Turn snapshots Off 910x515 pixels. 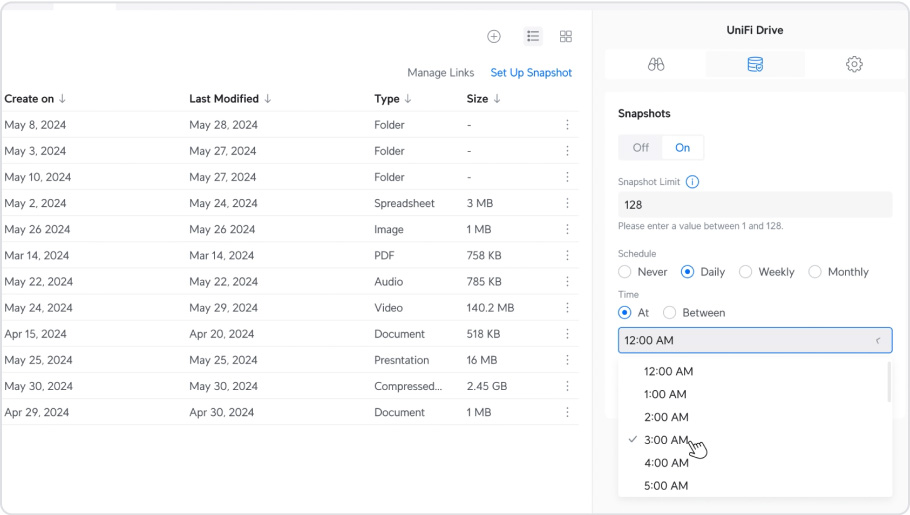click(641, 147)
